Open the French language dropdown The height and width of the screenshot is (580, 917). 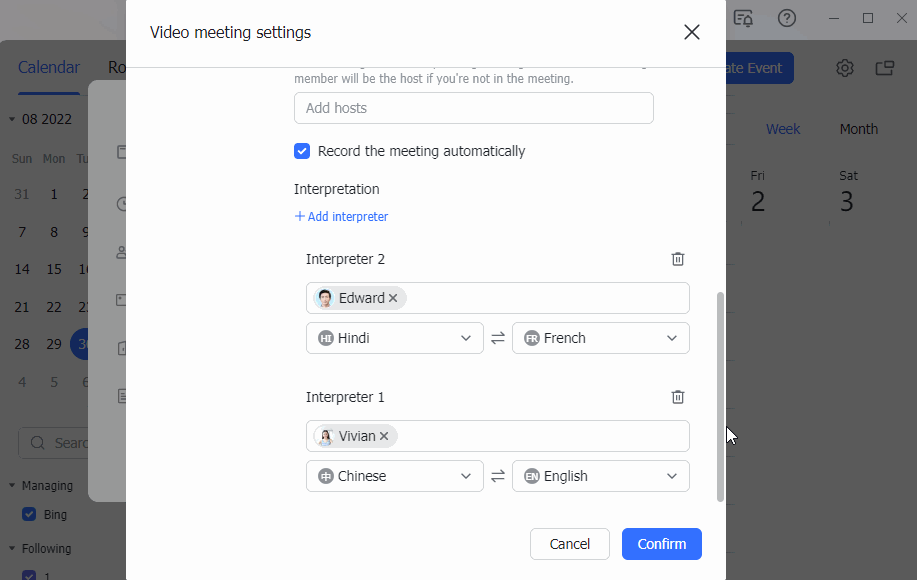point(600,338)
